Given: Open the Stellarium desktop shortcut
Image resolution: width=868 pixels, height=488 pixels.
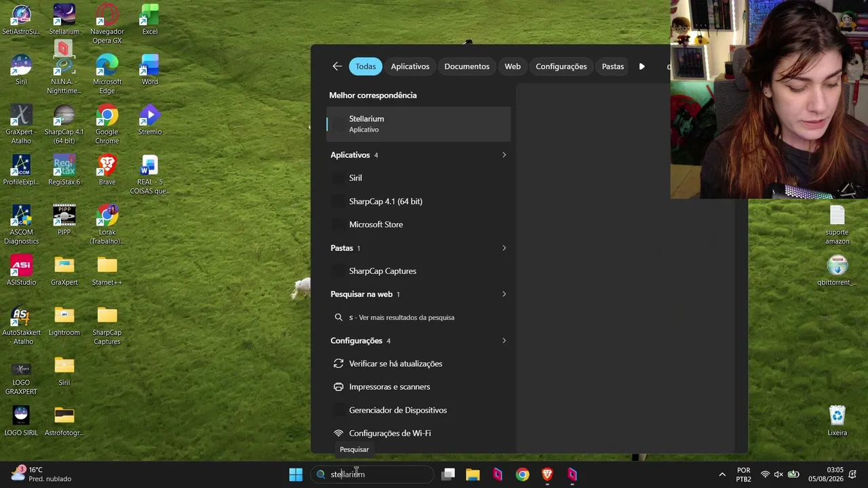Looking at the screenshot, I should coord(64,20).
